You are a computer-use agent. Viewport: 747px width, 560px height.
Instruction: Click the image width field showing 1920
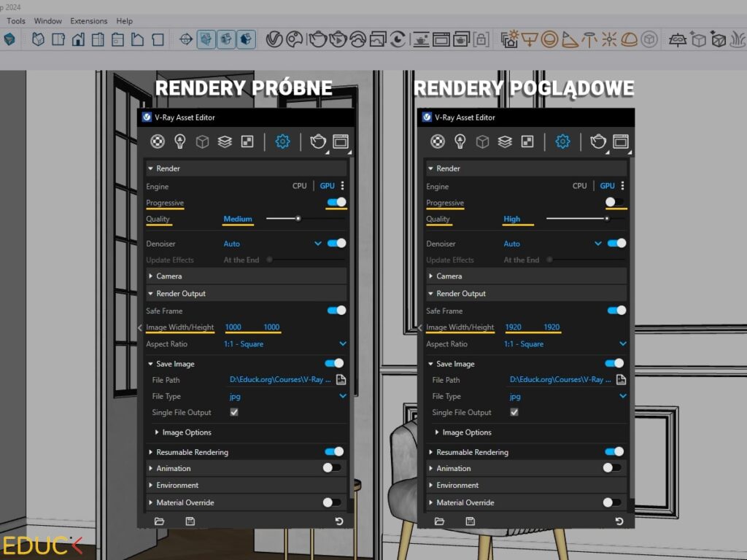coord(513,327)
